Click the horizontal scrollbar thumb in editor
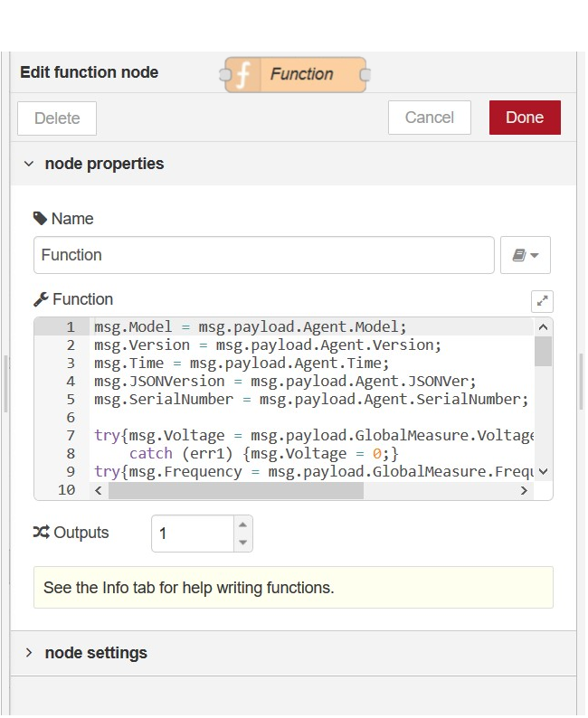The height and width of the screenshot is (718, 588). 235,490
